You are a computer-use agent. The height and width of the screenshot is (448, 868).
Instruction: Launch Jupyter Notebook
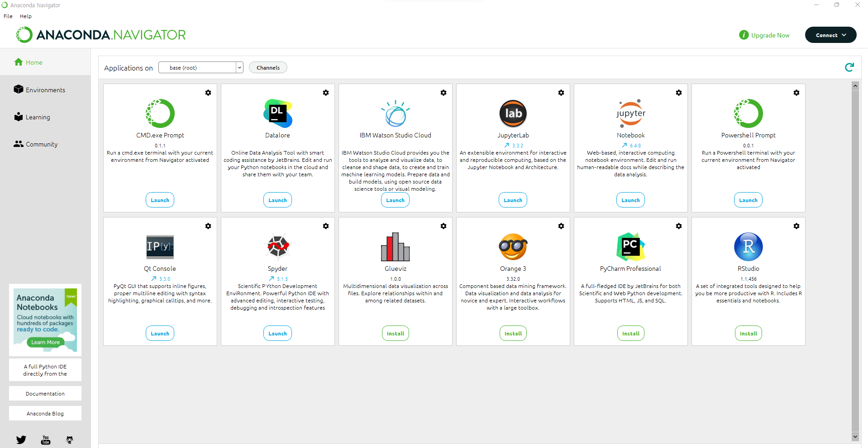pyautogui.click(x=631, y=200)
